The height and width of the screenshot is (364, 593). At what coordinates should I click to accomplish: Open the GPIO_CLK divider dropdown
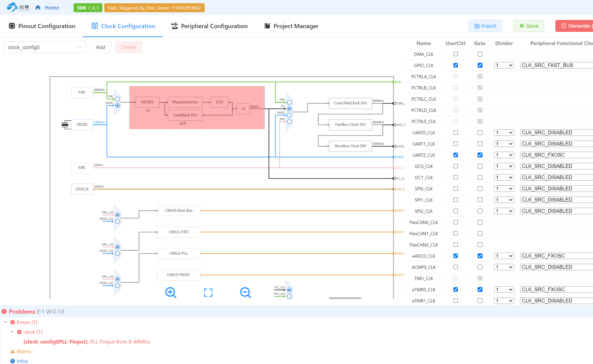504,65
